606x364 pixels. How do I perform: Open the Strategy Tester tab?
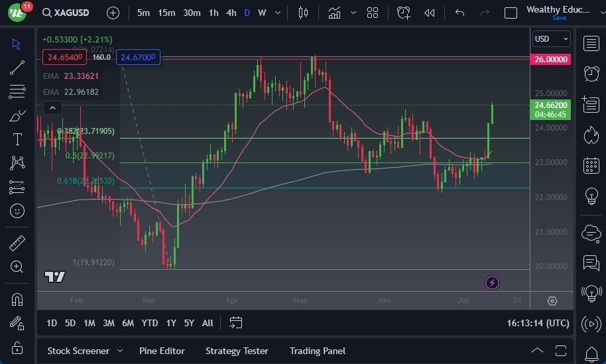click(x=237, y=351)
